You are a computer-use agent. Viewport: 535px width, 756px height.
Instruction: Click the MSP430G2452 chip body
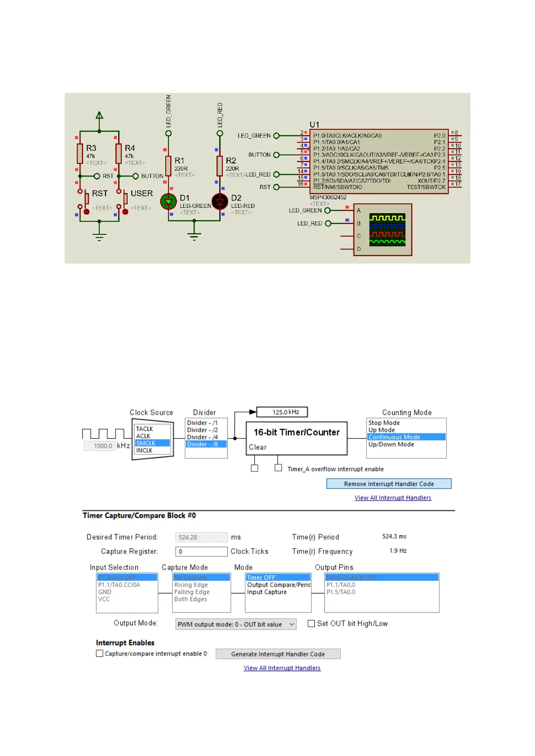(379, 162)
